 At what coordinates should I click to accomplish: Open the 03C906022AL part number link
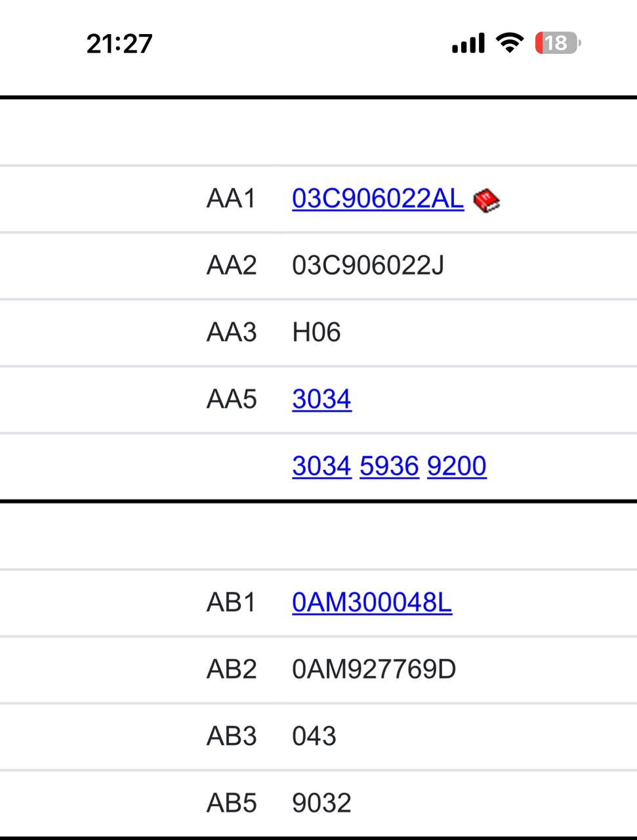coord(378,198)
